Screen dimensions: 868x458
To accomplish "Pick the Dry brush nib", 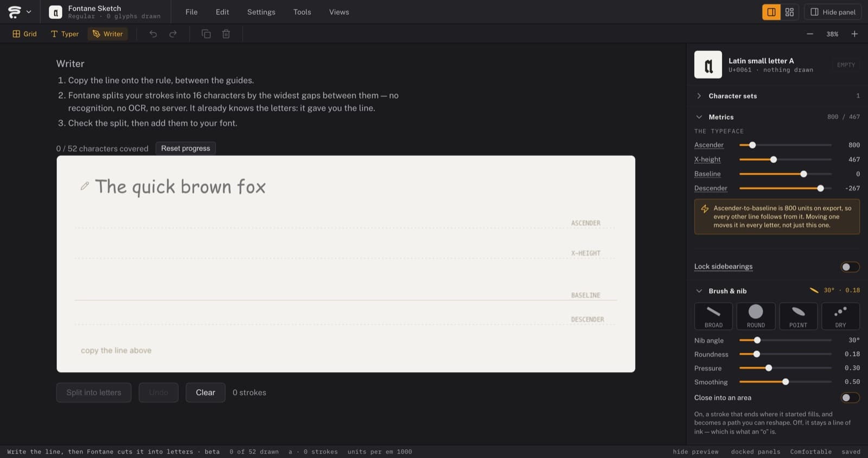I will [840, 316].
